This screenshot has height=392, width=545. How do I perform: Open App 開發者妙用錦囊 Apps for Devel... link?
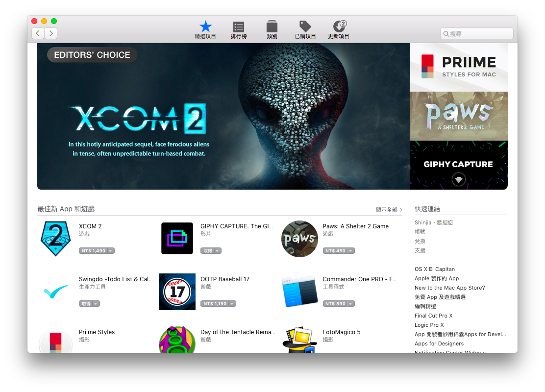pyautogui.click(x=460, y=334)
